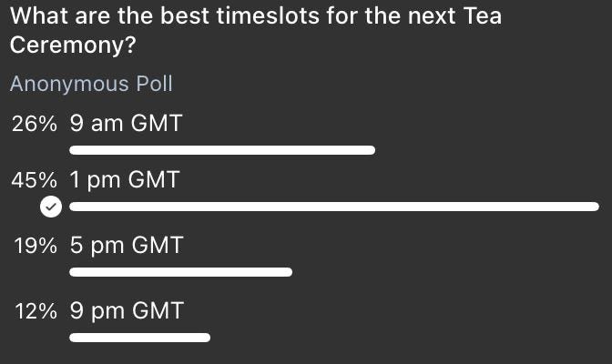Select the 9 am GMT poll option
Image resolution: width=612 pixels, height=364 pixels.
(x=126, y=123)
